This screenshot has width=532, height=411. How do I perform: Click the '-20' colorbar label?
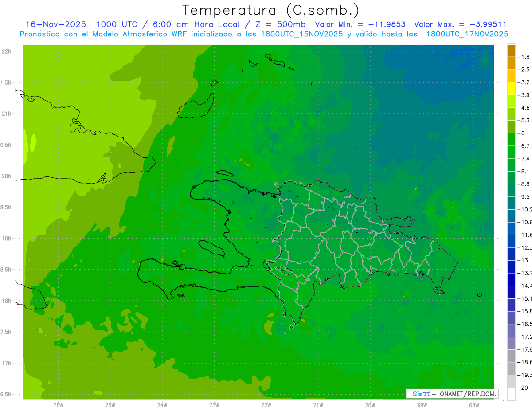coord(524,388)
